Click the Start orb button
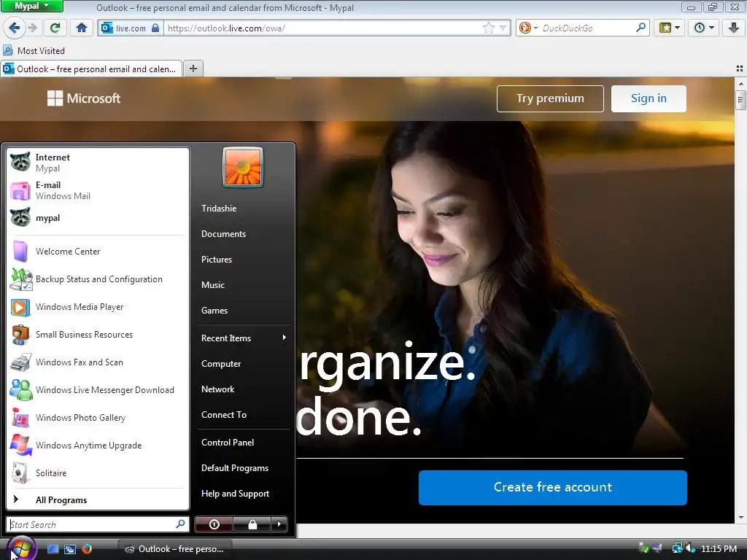Screen dimensions: 747x560 tap(21, 548)
